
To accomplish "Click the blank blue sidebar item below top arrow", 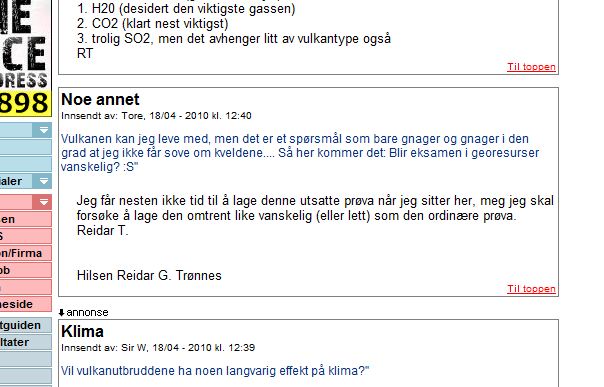I will [25, 147].
